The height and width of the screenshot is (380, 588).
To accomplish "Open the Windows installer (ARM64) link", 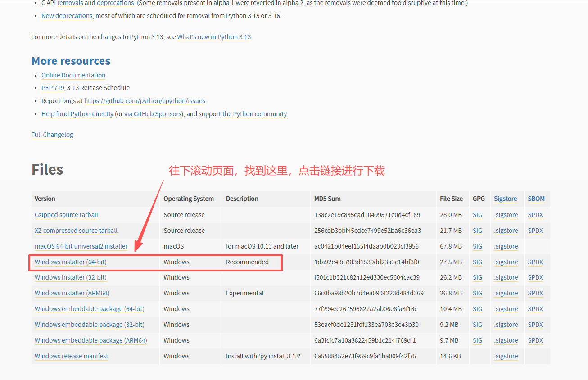I will tap(72, 293).
